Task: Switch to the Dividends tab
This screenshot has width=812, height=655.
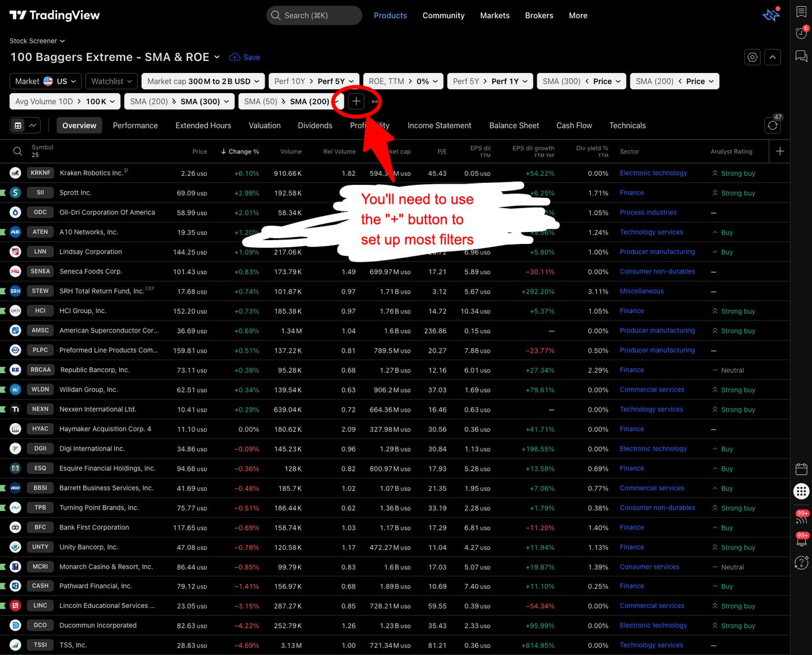Action: (315, 126)
